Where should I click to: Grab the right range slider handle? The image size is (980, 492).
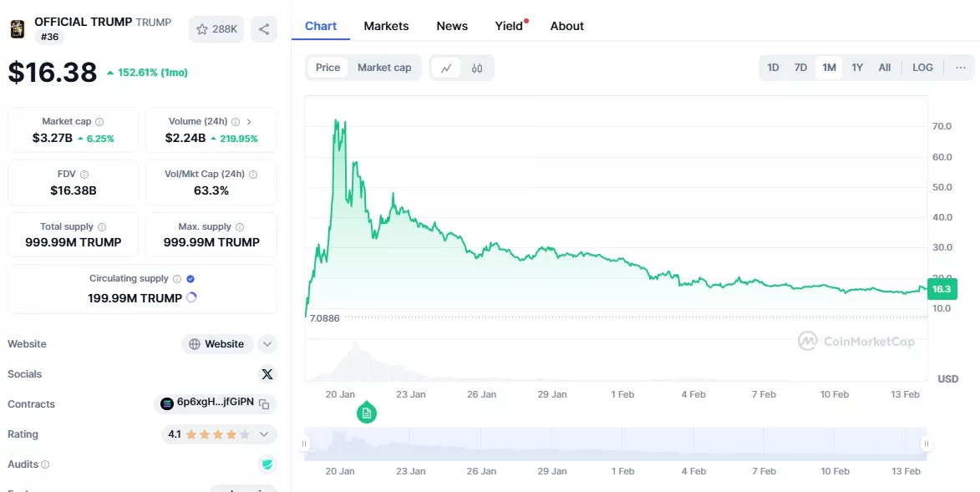click(927, 444)
